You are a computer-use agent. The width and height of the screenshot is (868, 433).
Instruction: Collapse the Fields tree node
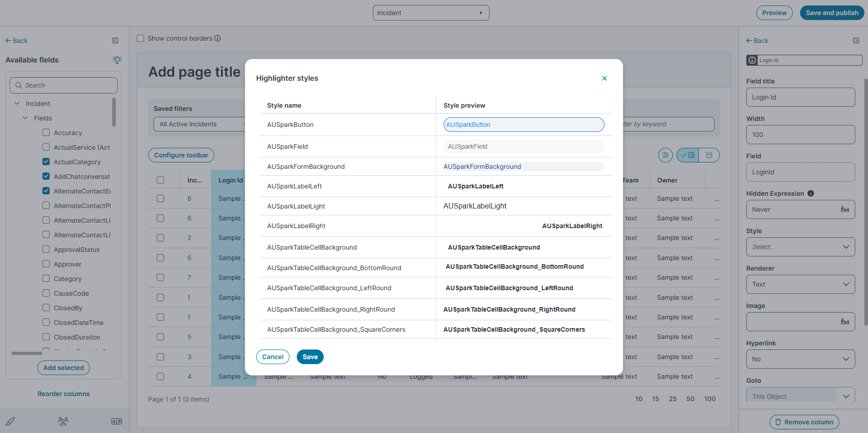(x=25, y=118)
